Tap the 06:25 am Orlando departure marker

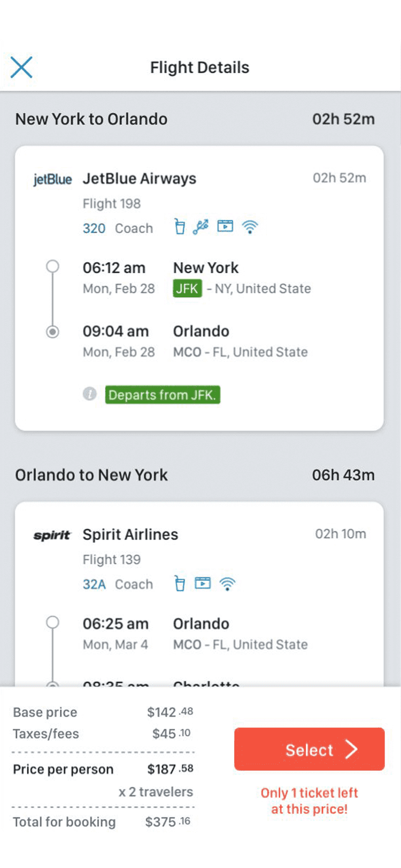(x=52, y=622)
